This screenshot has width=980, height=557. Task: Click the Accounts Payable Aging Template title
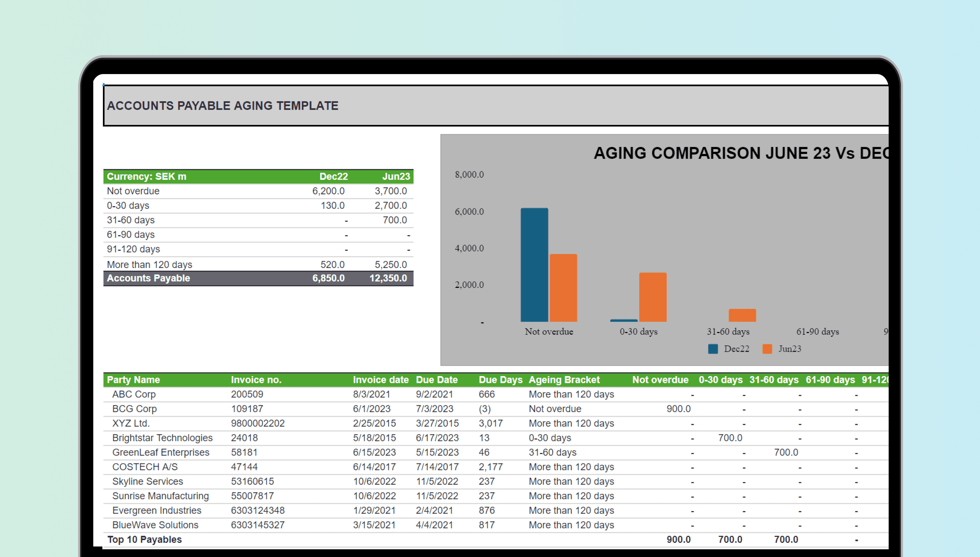point(223,106)
